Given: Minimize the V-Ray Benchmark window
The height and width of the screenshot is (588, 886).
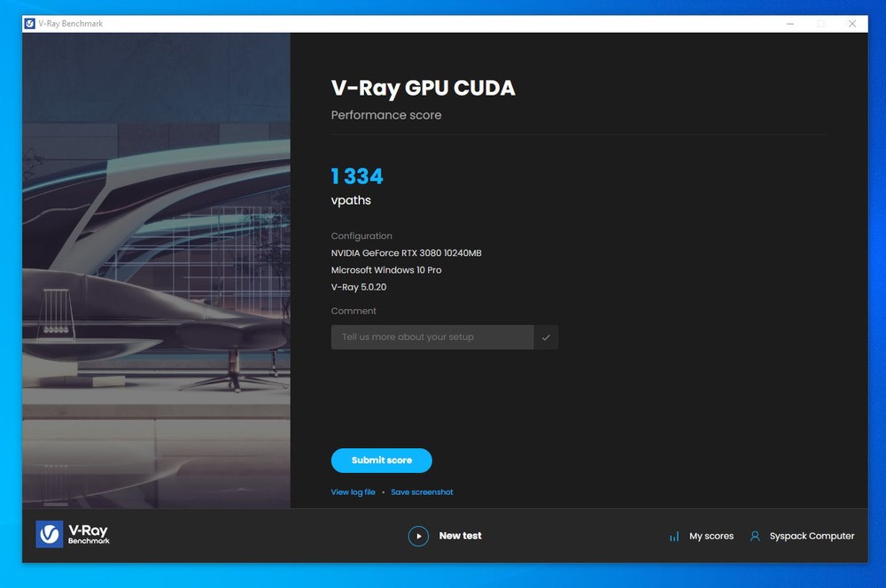Looking at the screenshot, I should [790, 24].
